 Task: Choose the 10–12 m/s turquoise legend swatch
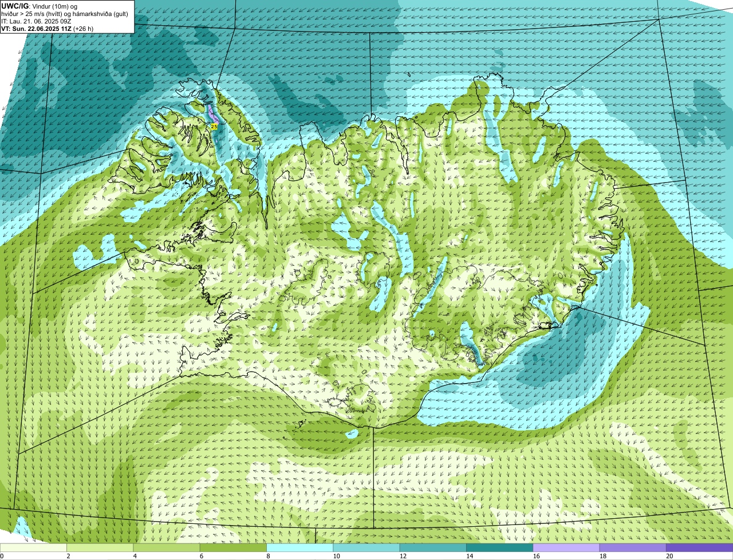click(366, 547)
